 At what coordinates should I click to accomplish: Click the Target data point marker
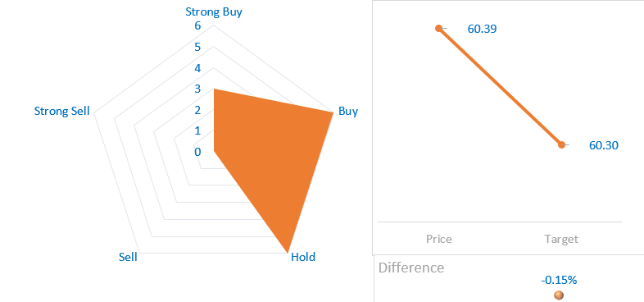tap(561, 144)
